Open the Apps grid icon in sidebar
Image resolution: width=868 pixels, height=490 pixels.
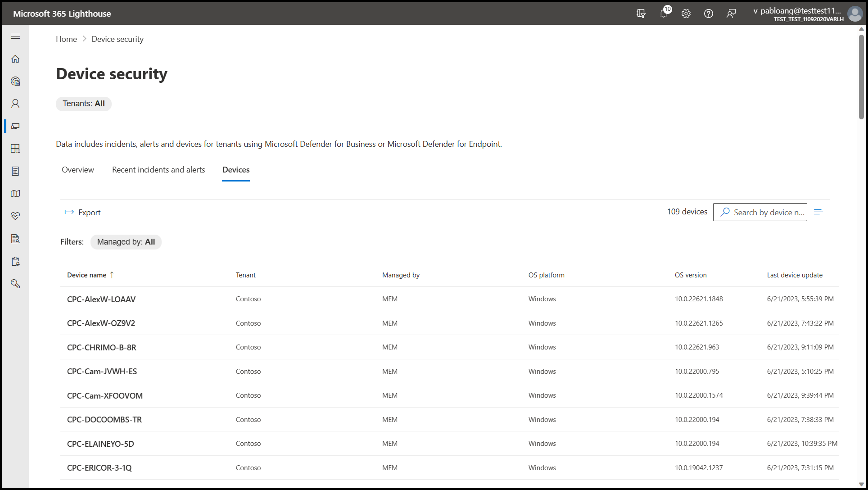(15, 149)
